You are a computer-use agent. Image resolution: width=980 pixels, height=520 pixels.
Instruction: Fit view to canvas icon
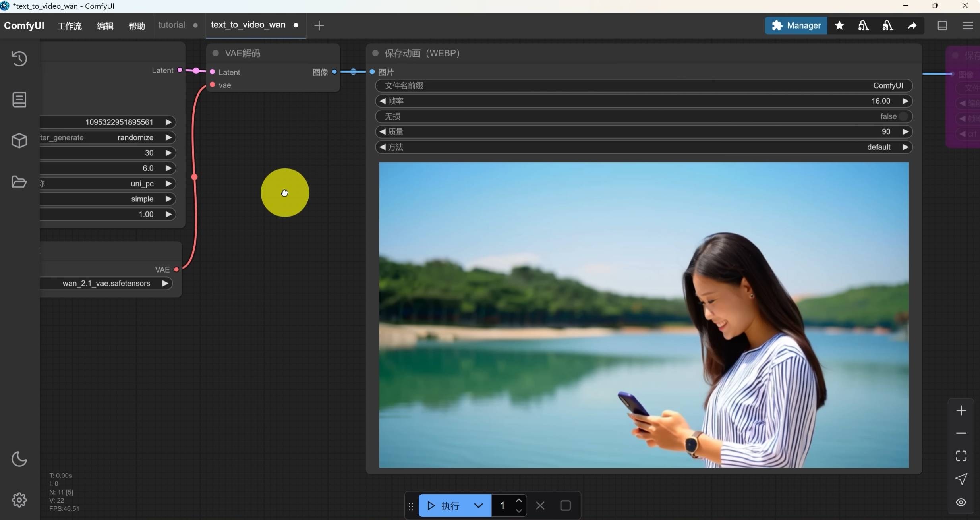click(x=961, y=456)
